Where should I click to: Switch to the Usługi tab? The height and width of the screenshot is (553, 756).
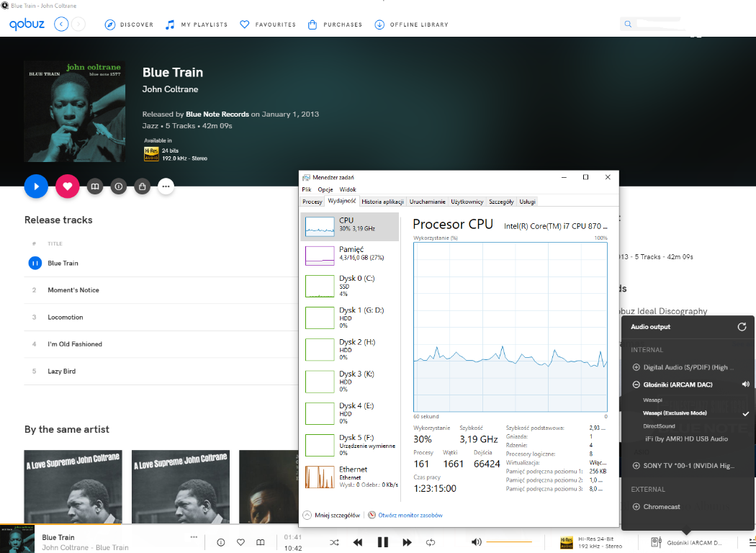(x=528, y=202)
